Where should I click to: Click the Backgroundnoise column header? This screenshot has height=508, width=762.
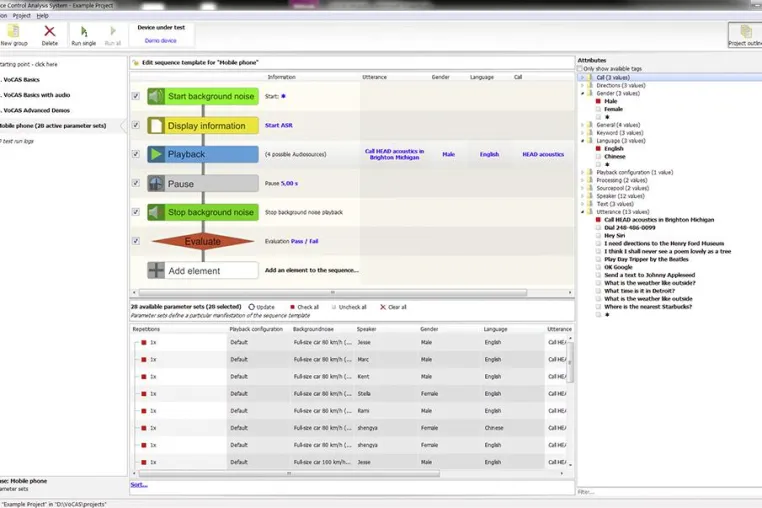click(x=313, y=329)
